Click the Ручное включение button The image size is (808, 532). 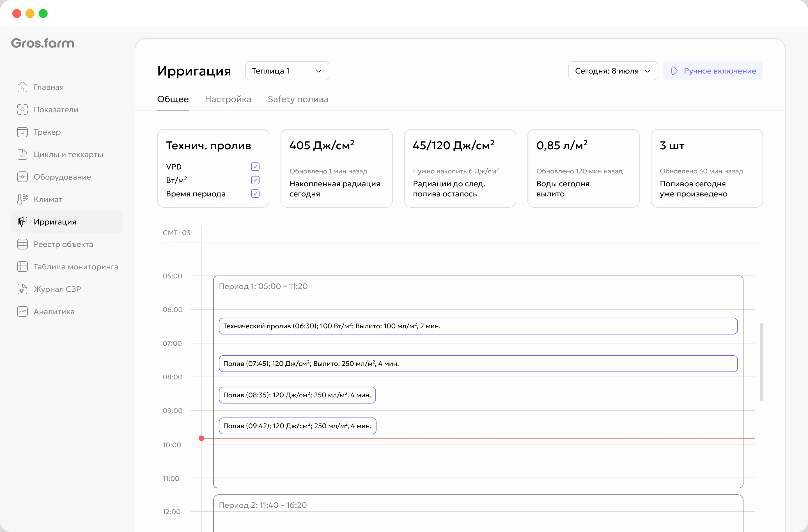click(x=713, y=71)
